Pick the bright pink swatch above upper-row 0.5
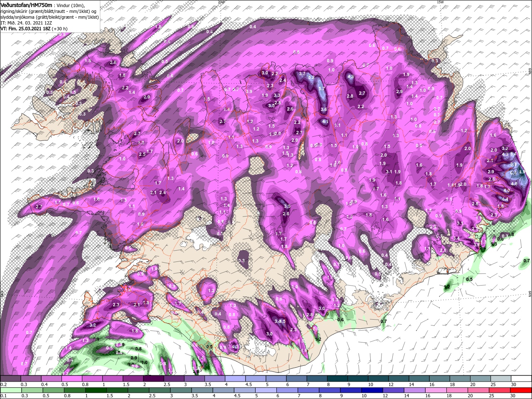Screen dimensions: 532x399 71,379
